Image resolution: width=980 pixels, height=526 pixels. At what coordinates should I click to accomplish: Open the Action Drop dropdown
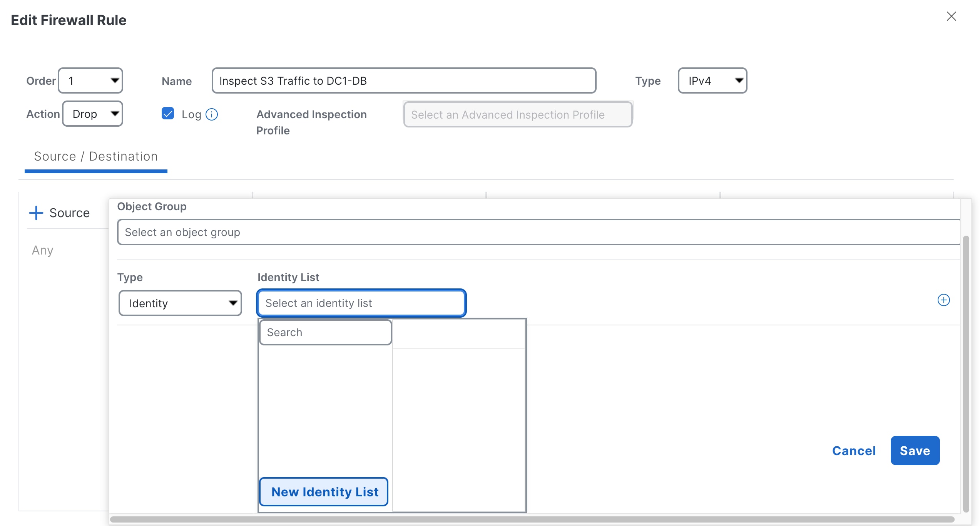click(92, 114)
